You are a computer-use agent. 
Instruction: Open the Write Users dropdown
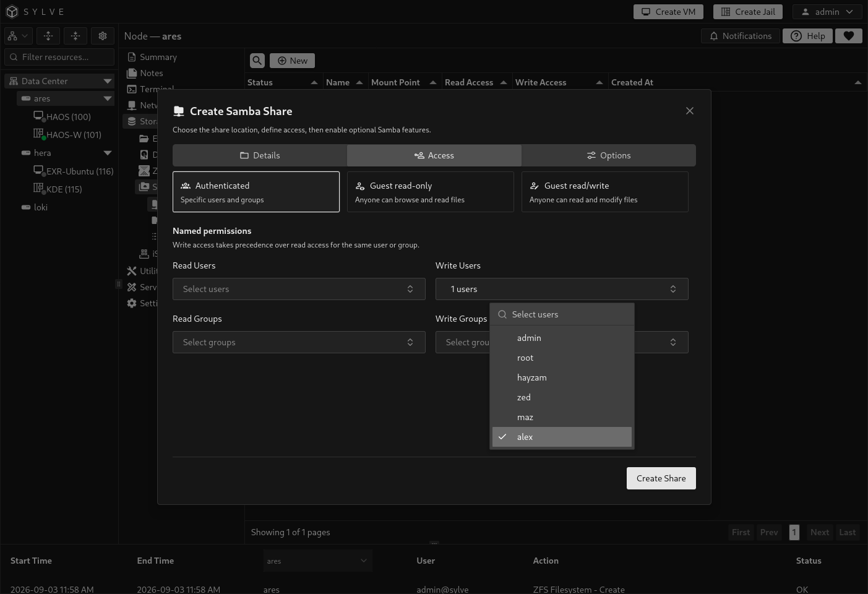click(562, 289)
